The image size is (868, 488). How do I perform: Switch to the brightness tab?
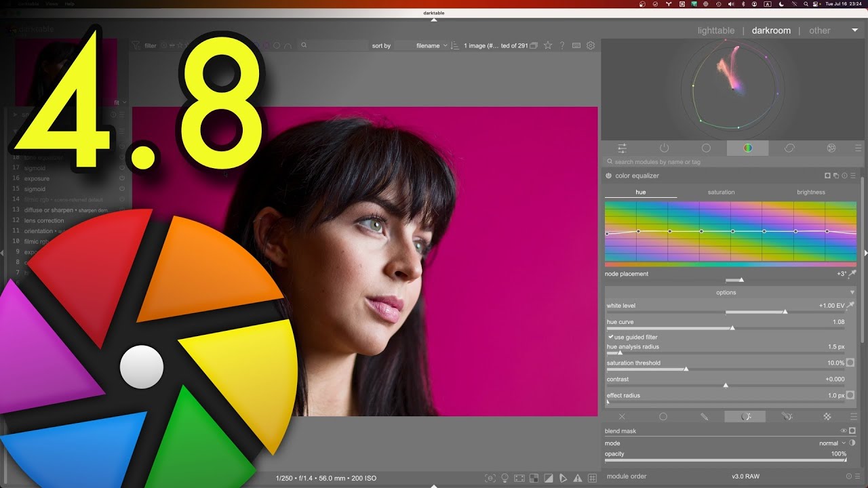pyautogui.click(x=811, y=192)
